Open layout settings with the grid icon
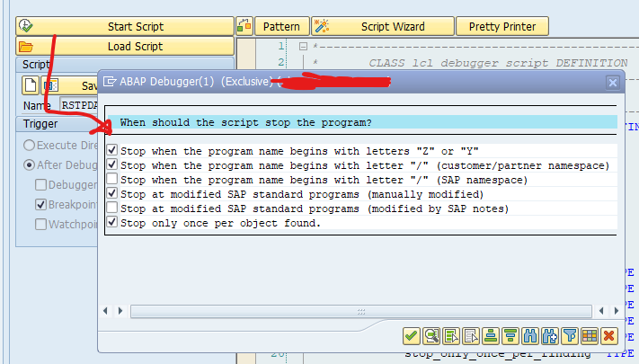639x364 pixels. coord(590,336)
